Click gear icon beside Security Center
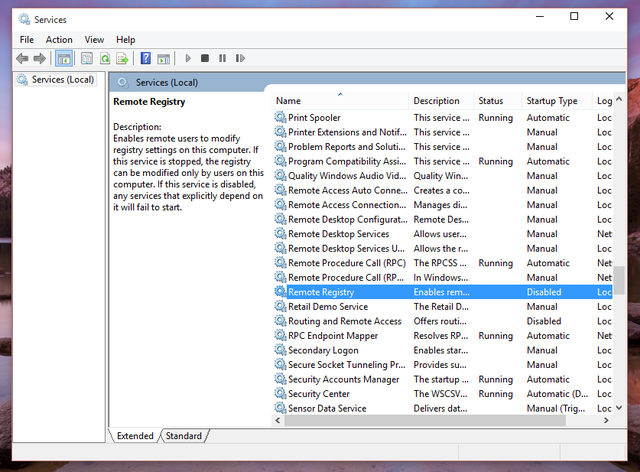Image resolution: width=640 pixels, height=472 pixels. 280,394
